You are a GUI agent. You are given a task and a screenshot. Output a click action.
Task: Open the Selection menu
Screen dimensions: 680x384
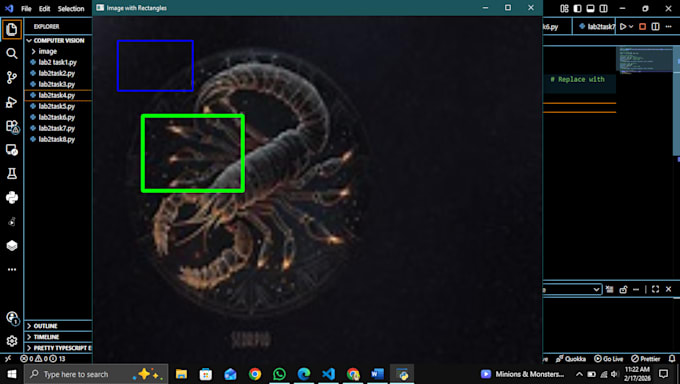click(71, 9)
